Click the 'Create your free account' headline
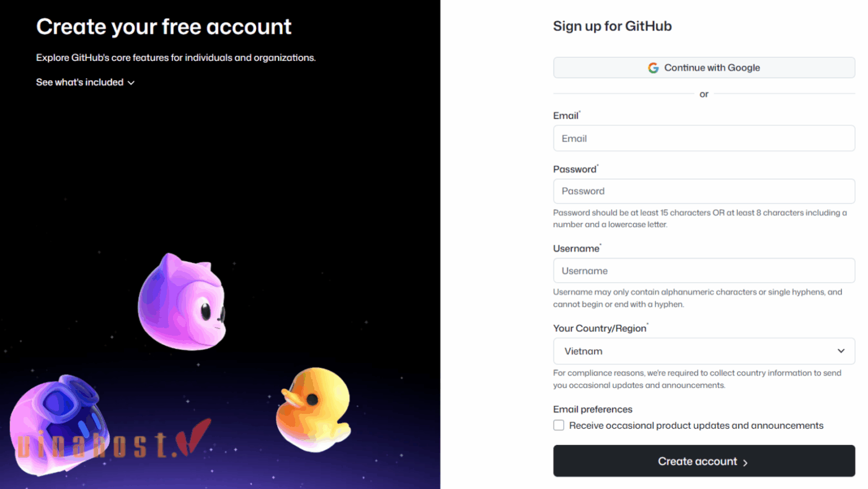The width and height of the screenshot is (868, 489). (164, 27)
